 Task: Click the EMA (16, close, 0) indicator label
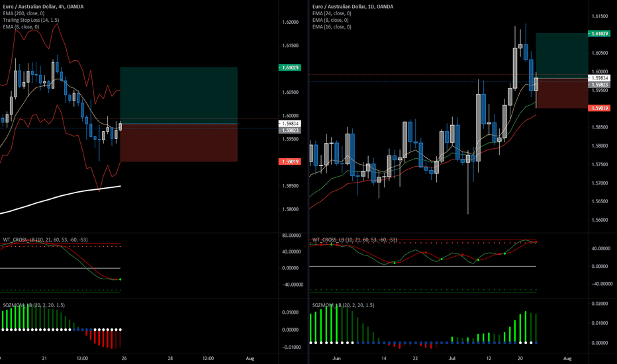(x=332, y=26)
